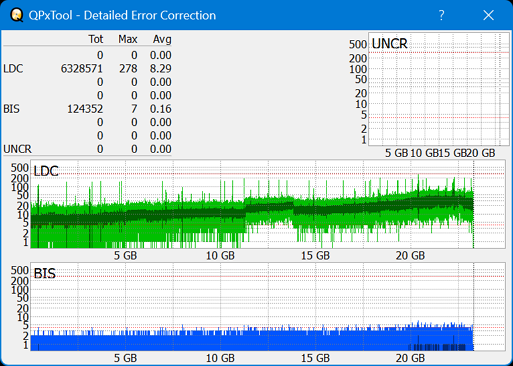Click the 5 GB axis label under UNCR graph
The width and height of the screenshot is (513, 366).
coord(397,153)
